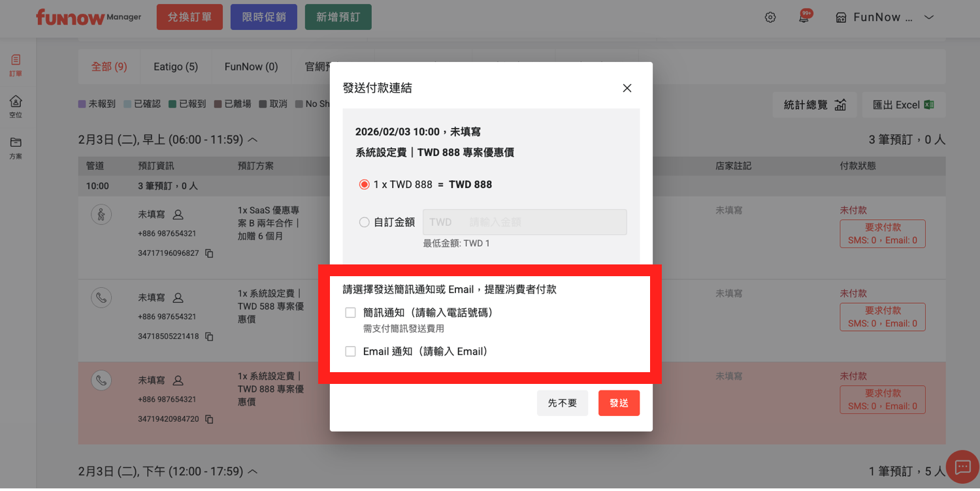Copy order number 34717196096827

click(209, 253)
